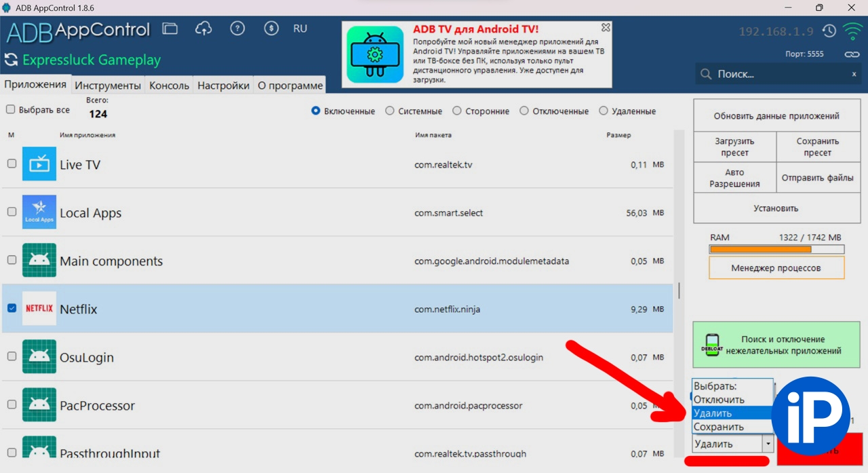Click the Установить button

[x=776, y=208]
